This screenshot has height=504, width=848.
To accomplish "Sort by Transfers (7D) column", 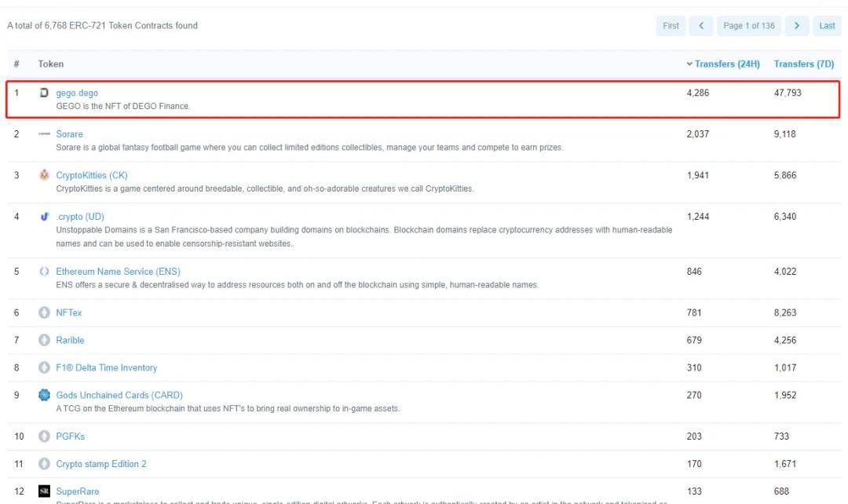I will (x=804, y=64).
